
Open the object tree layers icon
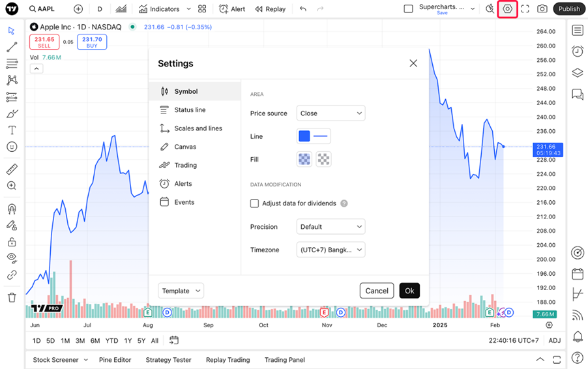coord(578,72)
